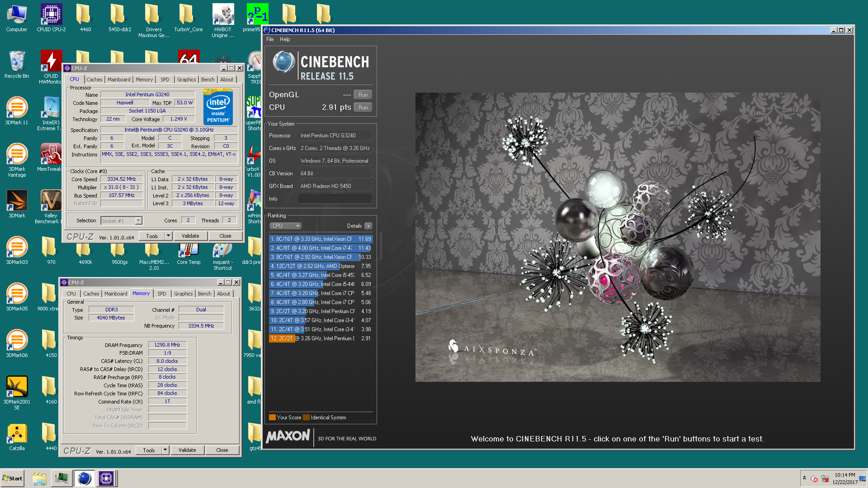The width and height of the screenshot is (868, 488).
Task: Open the CPU ranking dropdown
Action: [x=286, y=226]
